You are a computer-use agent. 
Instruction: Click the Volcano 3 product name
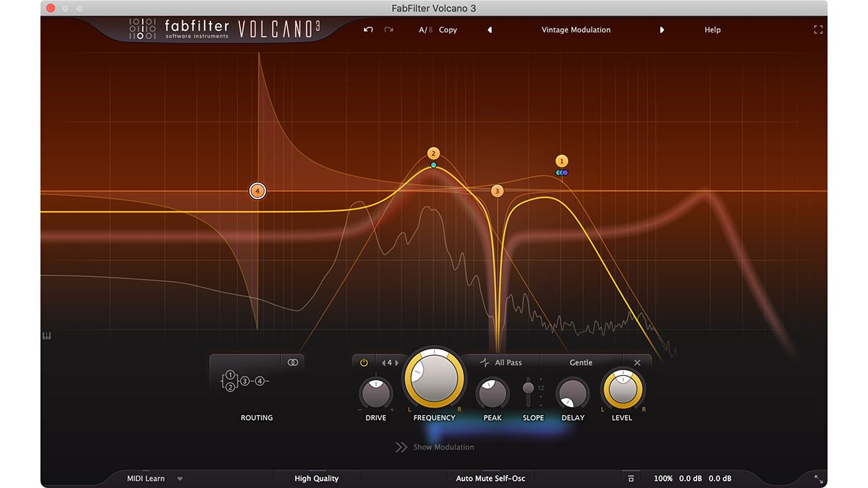click(x=278, y=30)
